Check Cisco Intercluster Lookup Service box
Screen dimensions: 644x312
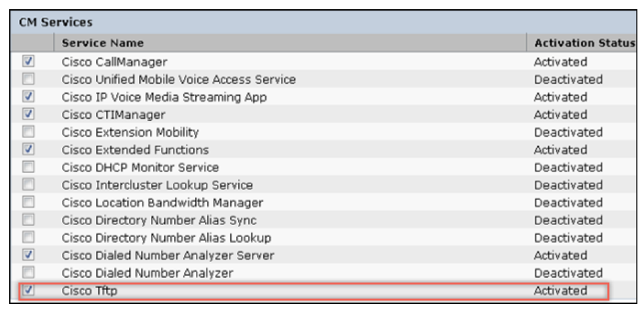(x=28, y=184)
